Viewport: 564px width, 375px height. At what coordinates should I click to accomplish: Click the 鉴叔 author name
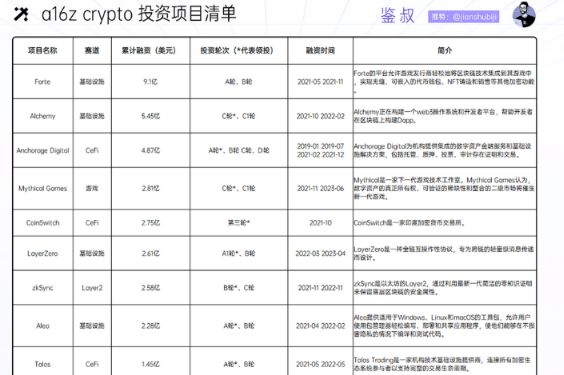point(397,16)
